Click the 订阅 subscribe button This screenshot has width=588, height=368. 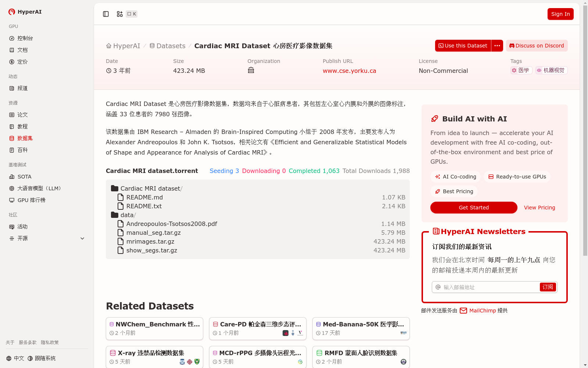548,287
